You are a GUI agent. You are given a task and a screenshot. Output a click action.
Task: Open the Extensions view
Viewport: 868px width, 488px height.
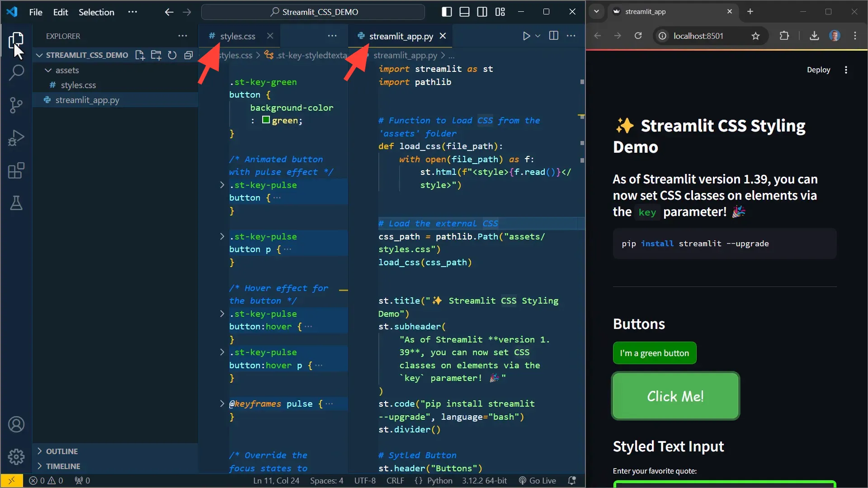tap(16, 171)
